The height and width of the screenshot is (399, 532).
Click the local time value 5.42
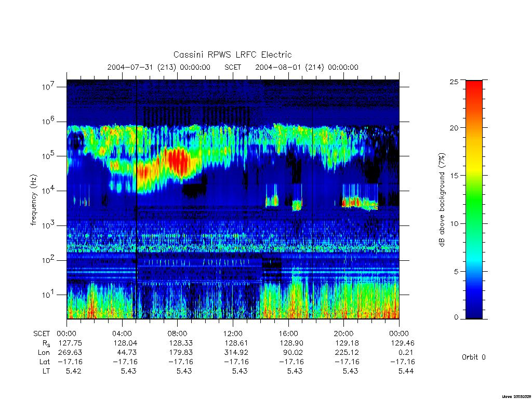[x=74, y=371]
